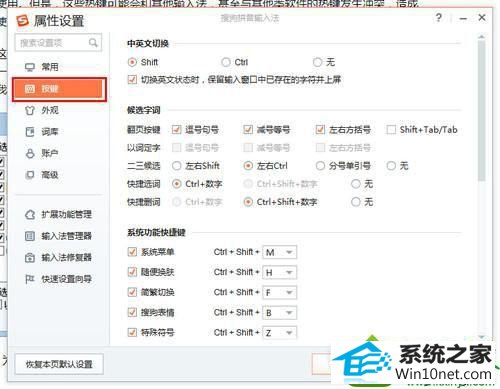Viewport: 500px width, 389px height.
Task: Open 扩展功能管理 via its icon
Action: pos(30,214)
